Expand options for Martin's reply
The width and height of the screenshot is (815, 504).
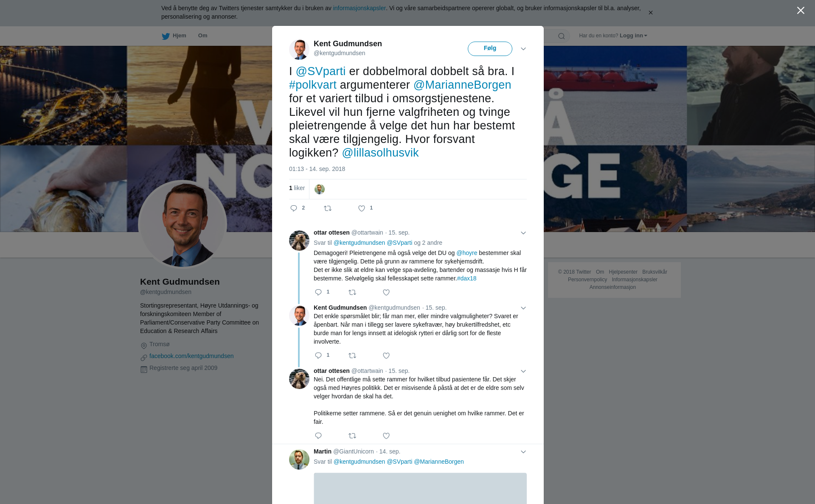coord(523,452)
